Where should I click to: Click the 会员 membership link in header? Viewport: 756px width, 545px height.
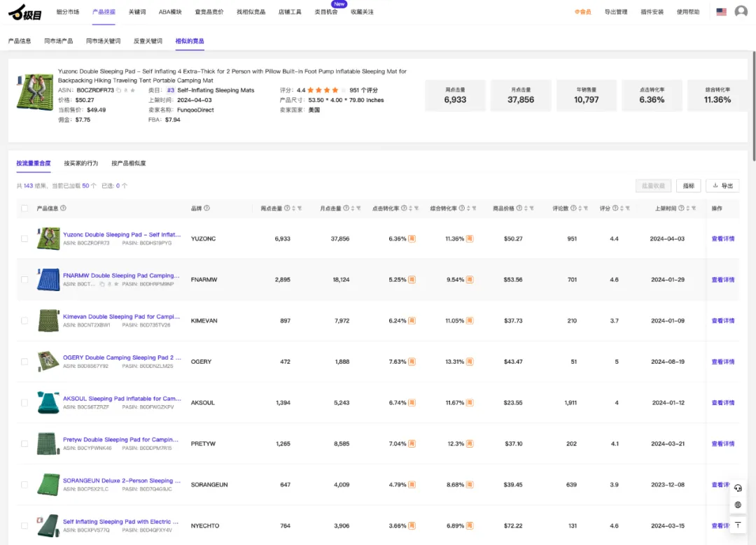(x=582, y=12)
